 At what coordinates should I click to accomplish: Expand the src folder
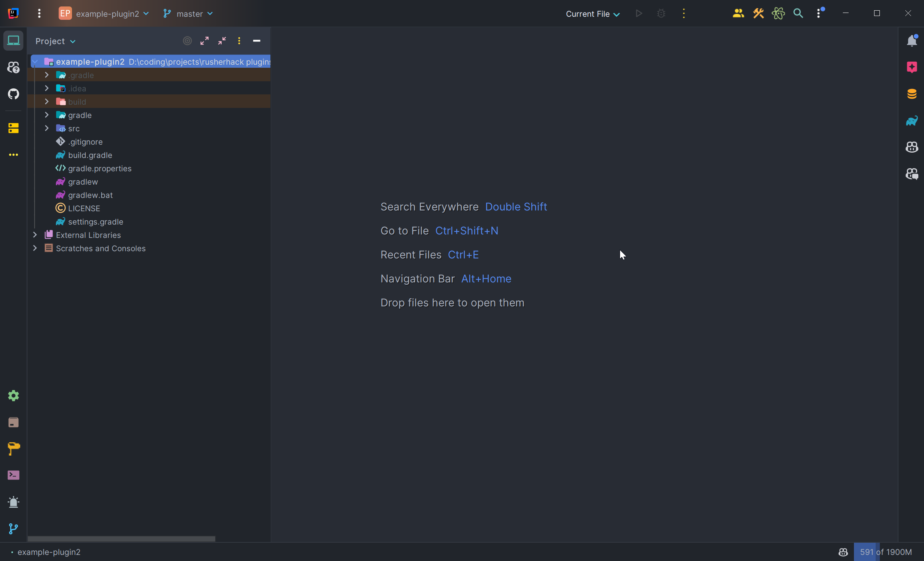click(46, 128)
